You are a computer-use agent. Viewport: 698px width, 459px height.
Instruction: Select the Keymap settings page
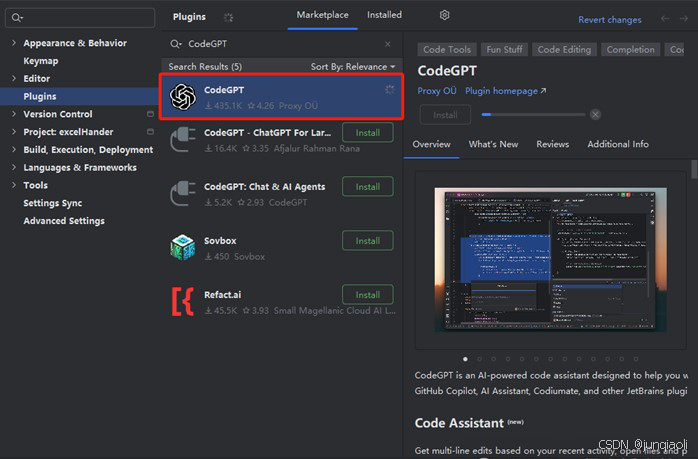point(41,61)
